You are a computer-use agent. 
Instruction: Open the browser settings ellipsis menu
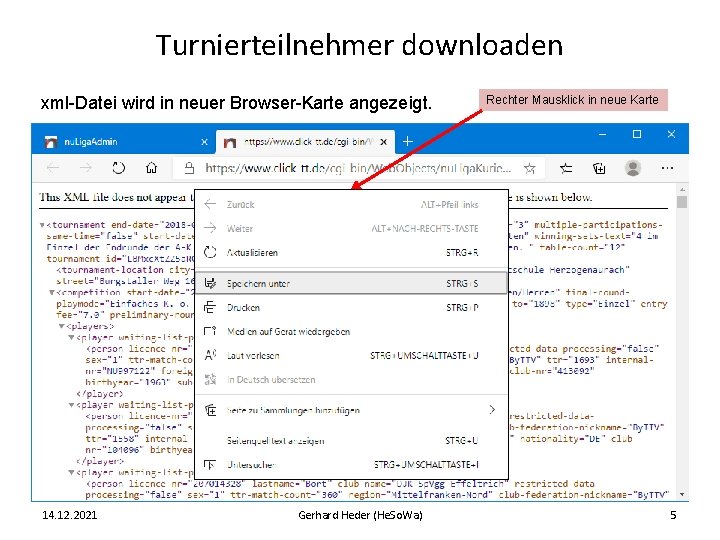(667, 169)
